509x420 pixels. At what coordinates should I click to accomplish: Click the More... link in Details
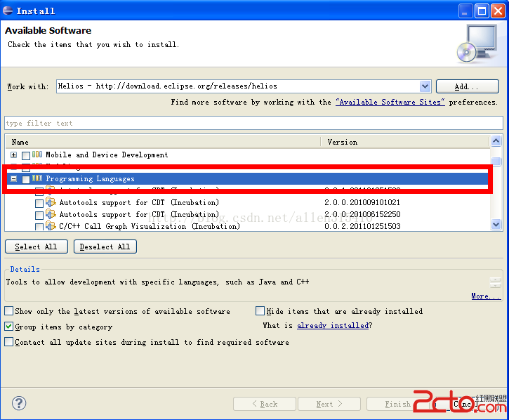click(486, 296)
